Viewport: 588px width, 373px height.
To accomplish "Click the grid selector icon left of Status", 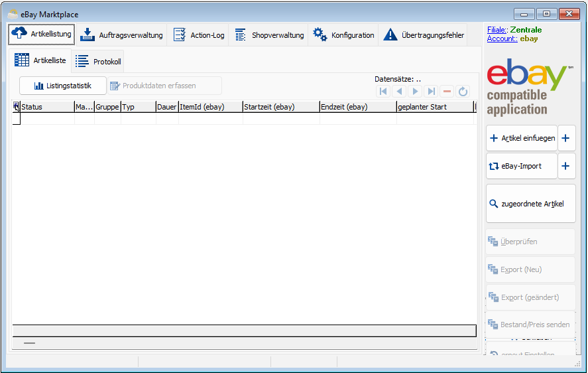I will [x=16, y=107].
